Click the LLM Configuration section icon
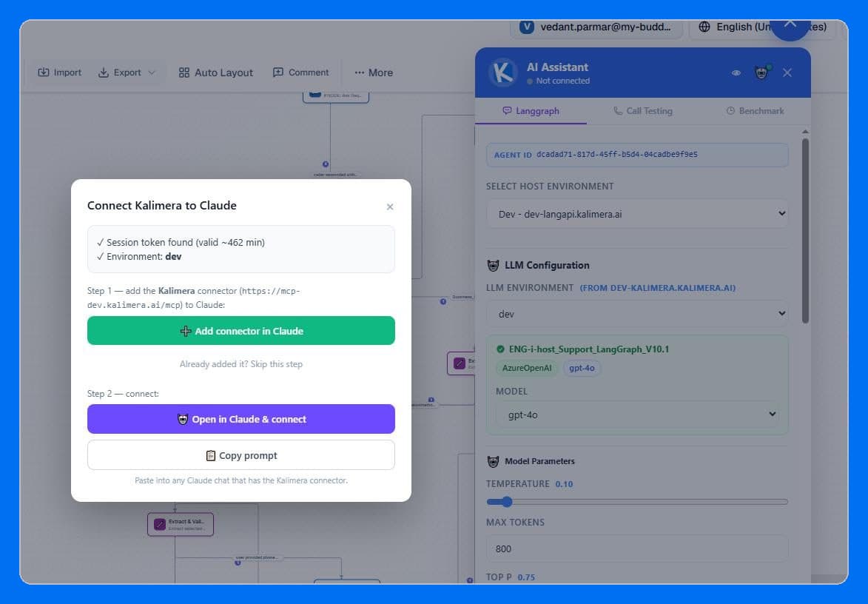 pyautogui.click(x=493, y=265)
